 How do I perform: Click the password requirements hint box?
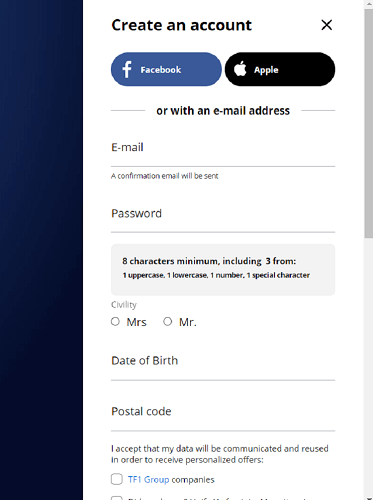pos(223,269)
